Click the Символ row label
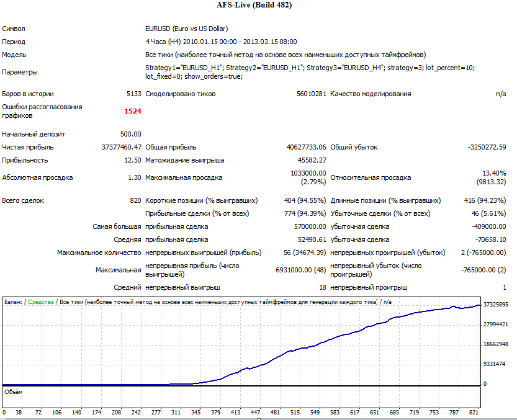 (x=14, y=29)
